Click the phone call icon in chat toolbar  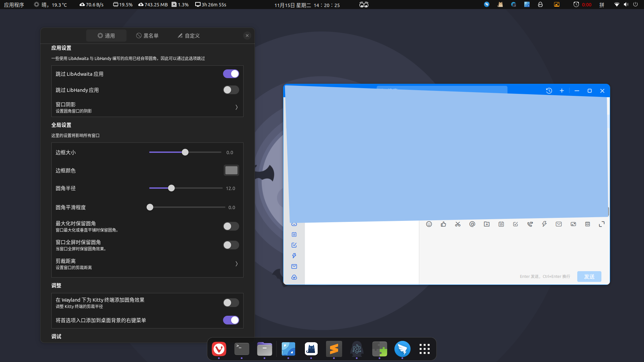(530, 224)
